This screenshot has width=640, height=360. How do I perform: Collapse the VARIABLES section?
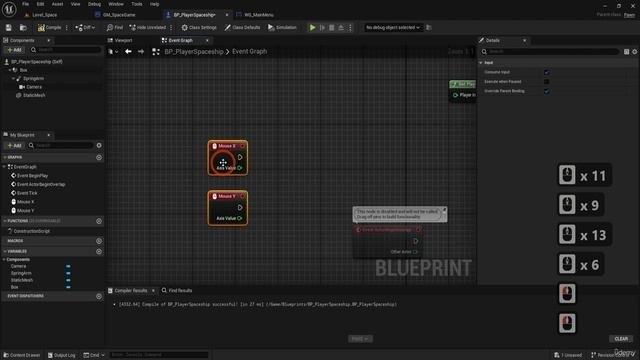pos(4,251)
